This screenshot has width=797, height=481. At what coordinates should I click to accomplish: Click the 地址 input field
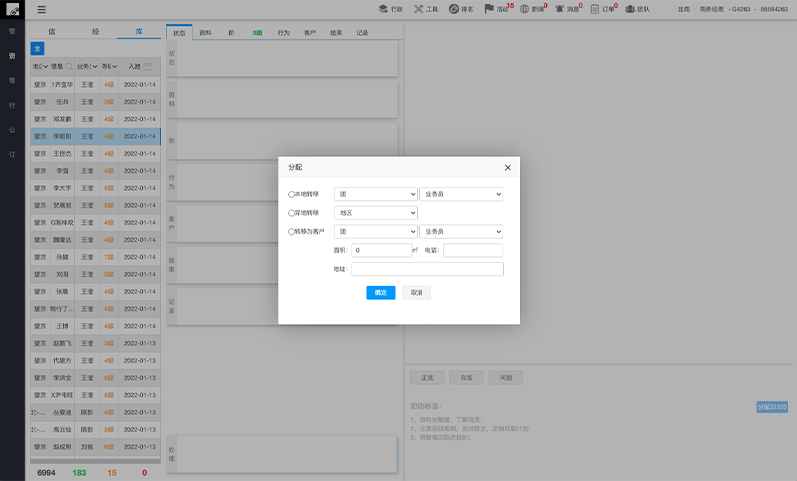[x=427, y=269]
